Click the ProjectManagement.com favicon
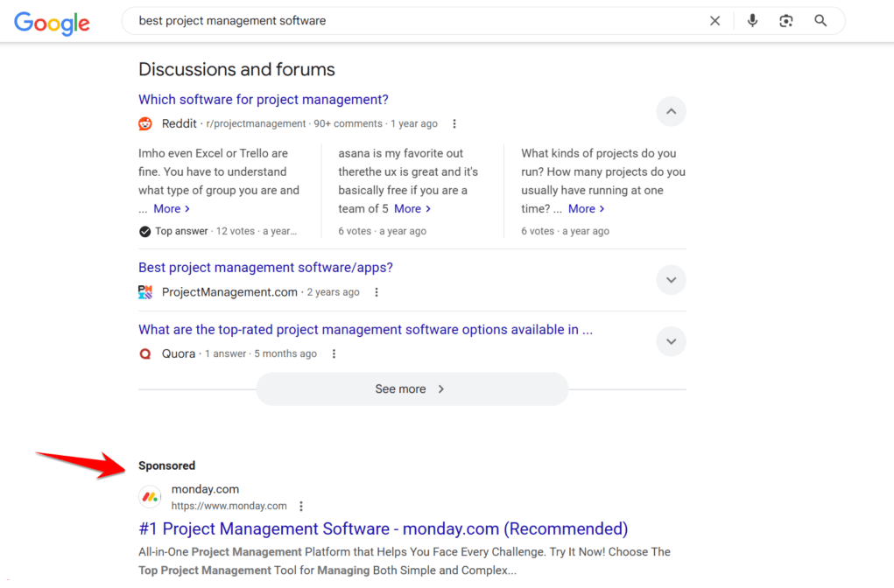 pyautogui.click(x=144, y=291)
